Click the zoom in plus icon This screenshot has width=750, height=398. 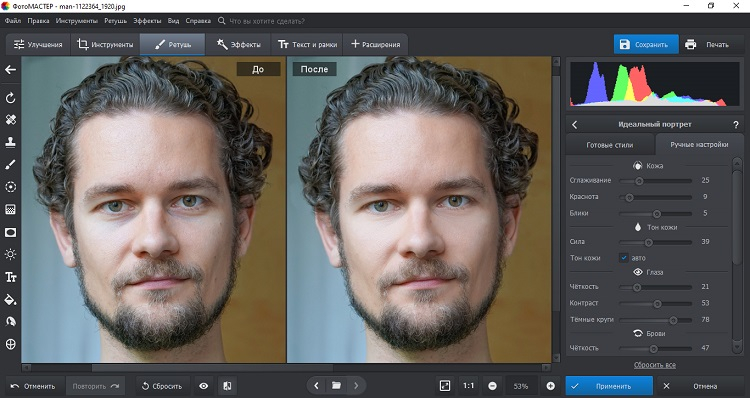[551, 386]
